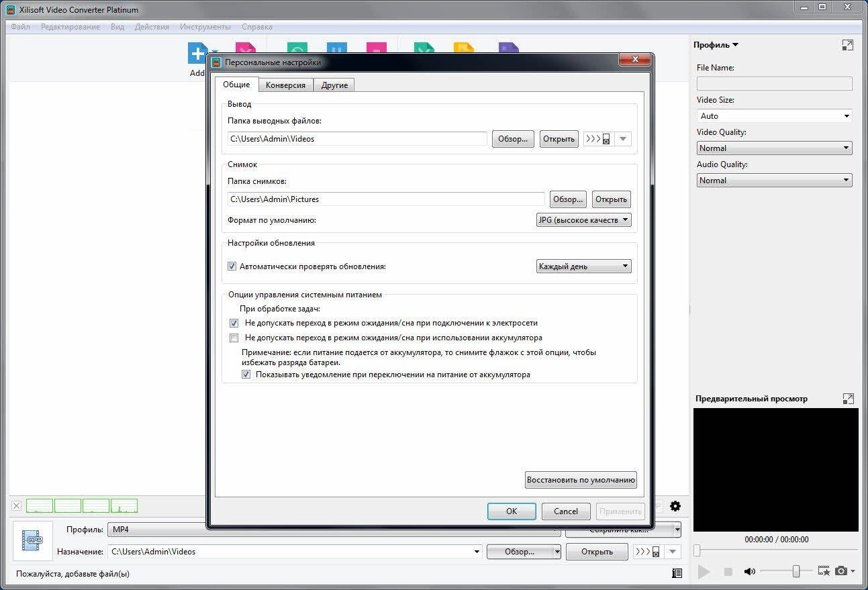Open the Video Quality dropdown
Image resolution: width=868 pixels, height=590 pixels.
coord(774,148)
